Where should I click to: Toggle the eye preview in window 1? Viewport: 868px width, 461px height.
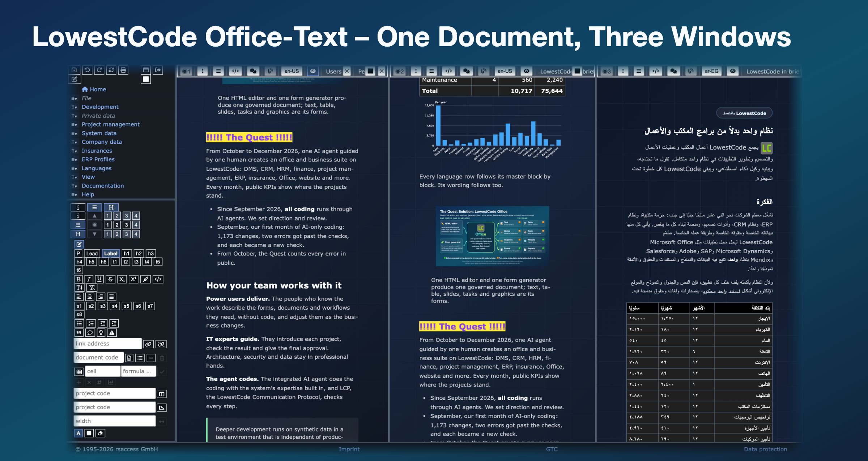pos(313,71)
